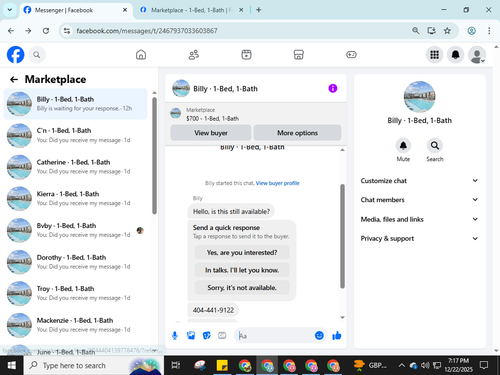Open the Gaming controller icon

[x=351, y=55]
